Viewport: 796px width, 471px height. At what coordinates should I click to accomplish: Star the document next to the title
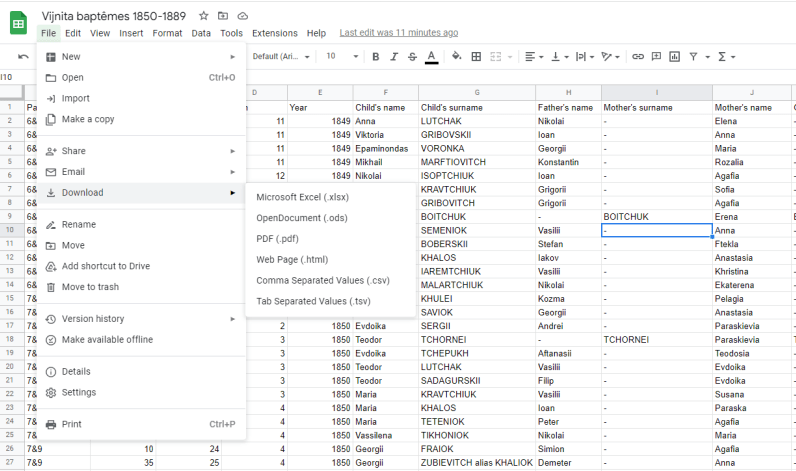(204, 16)
